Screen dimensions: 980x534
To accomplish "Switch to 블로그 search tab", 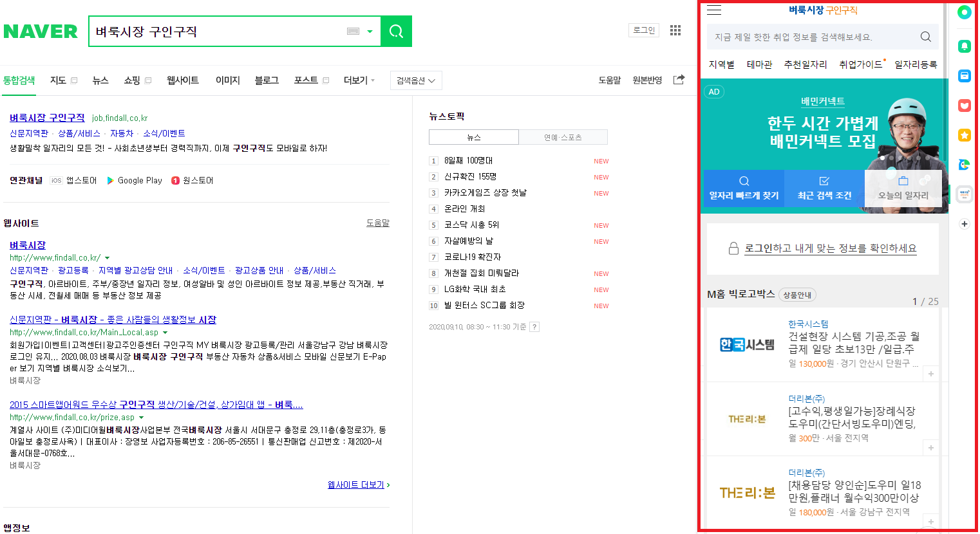I will (267, 80).
